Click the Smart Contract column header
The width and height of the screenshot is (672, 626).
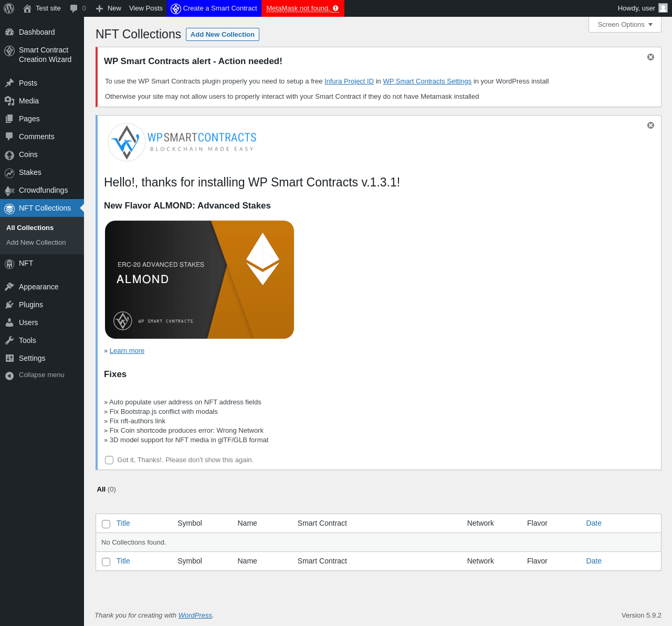322,524
